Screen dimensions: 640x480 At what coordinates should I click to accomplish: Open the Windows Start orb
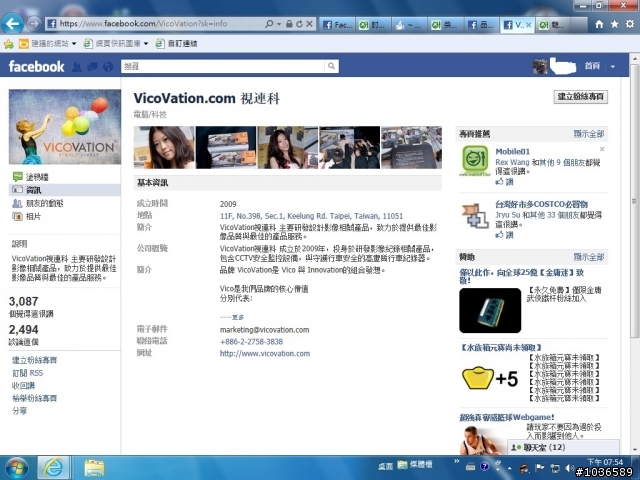click(x=16, y=468)
